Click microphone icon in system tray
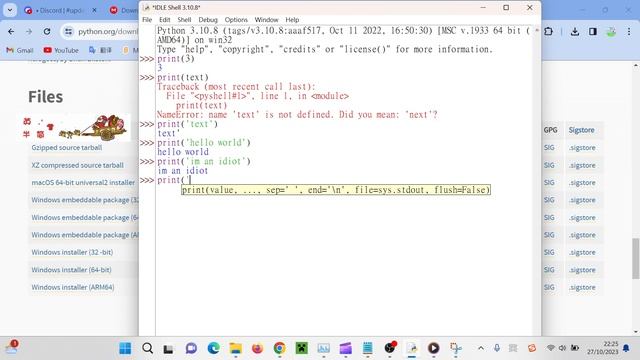The width and height of the screenshot is (640, 360). pyautogui.click(x=497, y=348)
